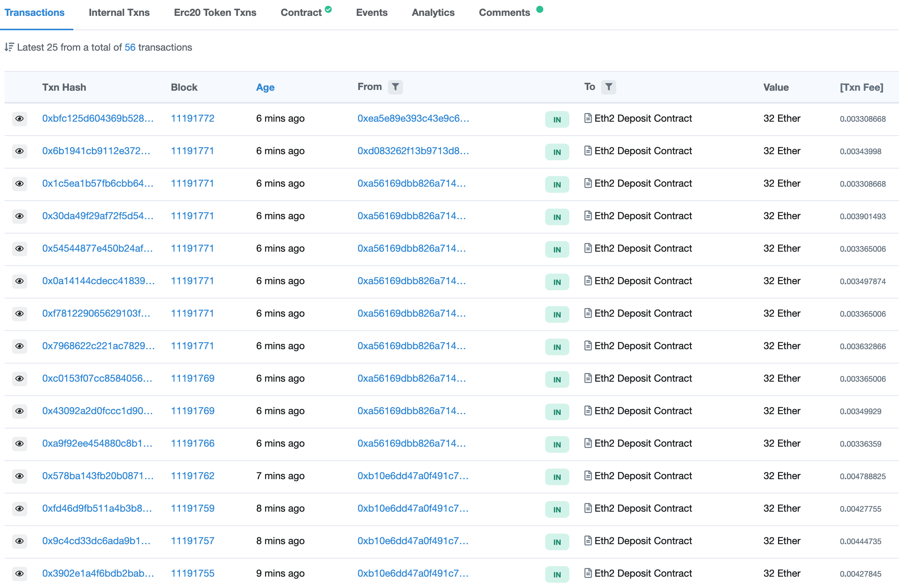Open Eth2 Deposit Contract in 0xc0153f07cc8584056 row

pos(643,378)
